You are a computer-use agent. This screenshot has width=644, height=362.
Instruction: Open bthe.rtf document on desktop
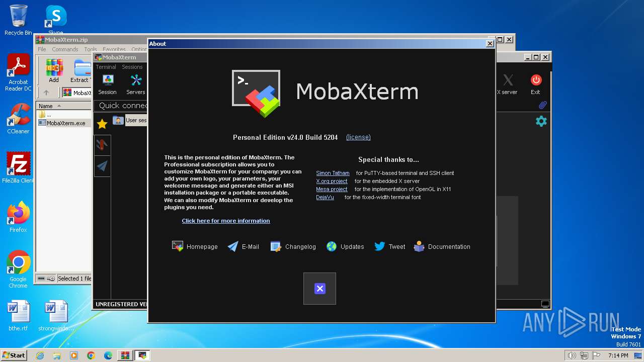pyautogui.click(x=18, y=316)
